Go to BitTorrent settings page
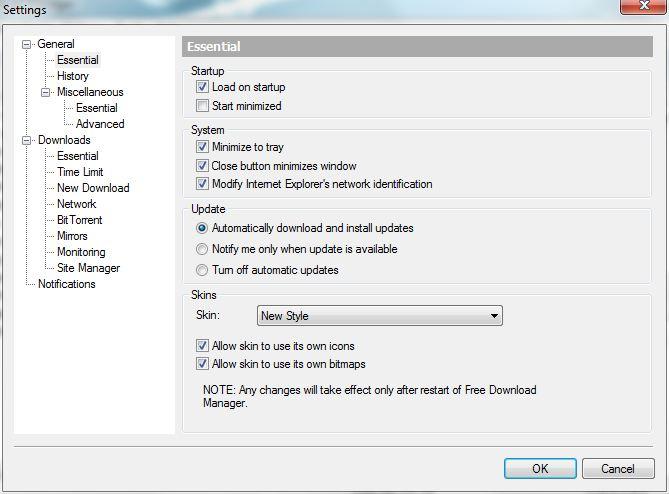Image resolution: width=669 pixels, height=494 pixels. point(79,220)
